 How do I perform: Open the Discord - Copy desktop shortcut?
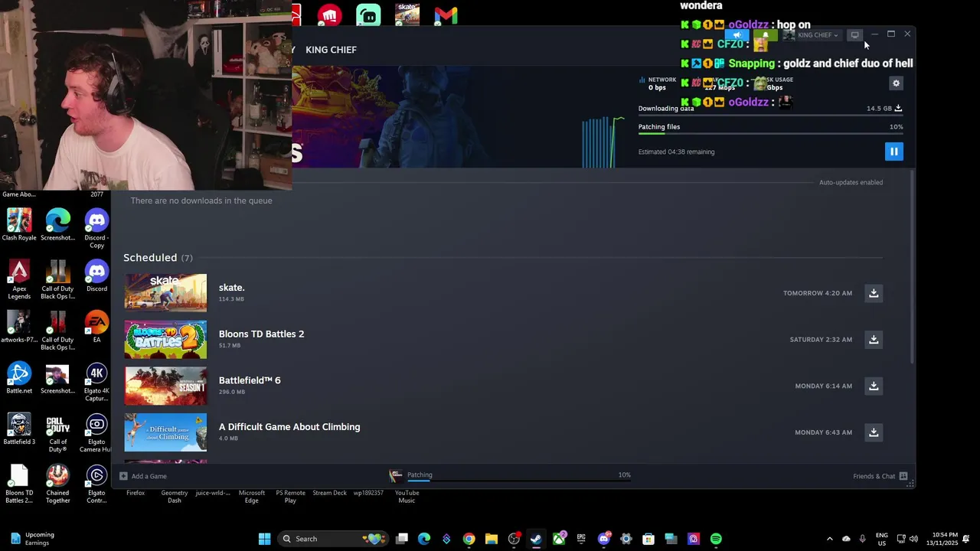96,229
